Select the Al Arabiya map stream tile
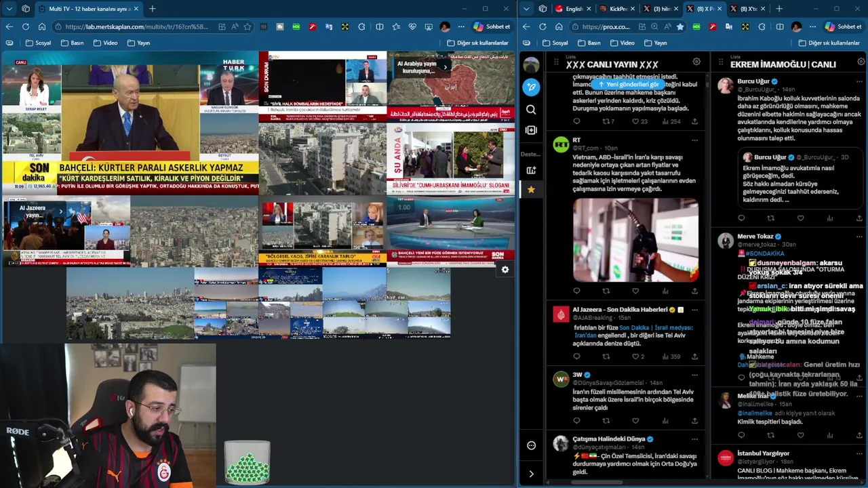The height and width of the screenshot is (488, 868). (451, 86)
